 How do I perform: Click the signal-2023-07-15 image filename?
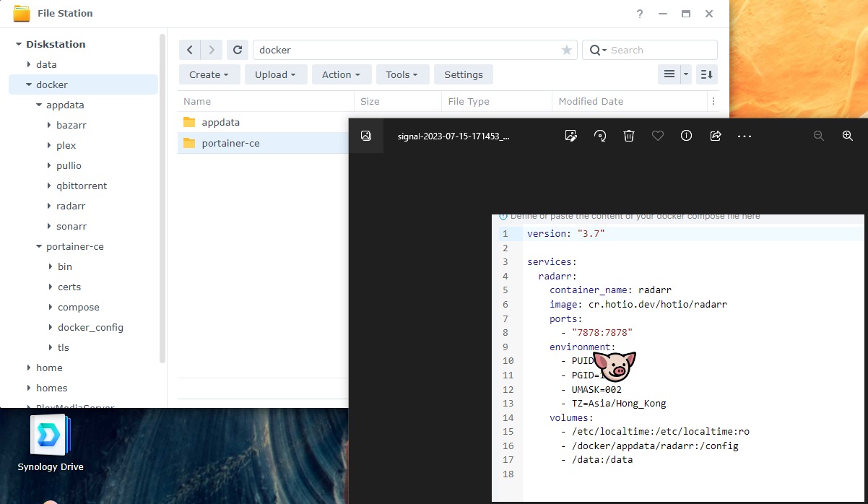pyautogui.click(x=453, y=136)
